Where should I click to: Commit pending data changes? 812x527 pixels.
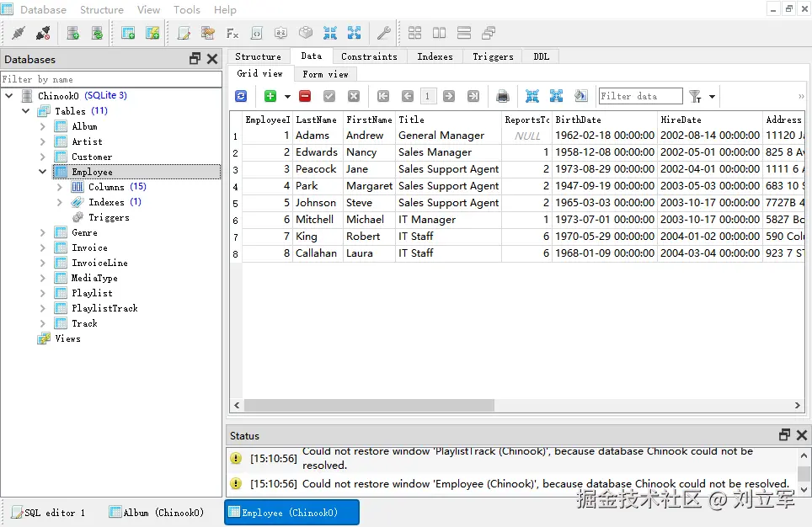pos(329,96)
